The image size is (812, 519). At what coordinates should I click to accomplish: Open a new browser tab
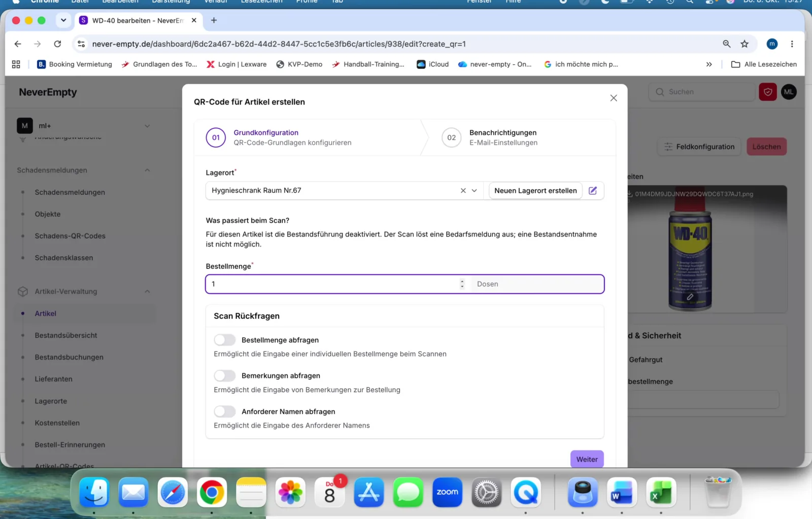(214, 20)
